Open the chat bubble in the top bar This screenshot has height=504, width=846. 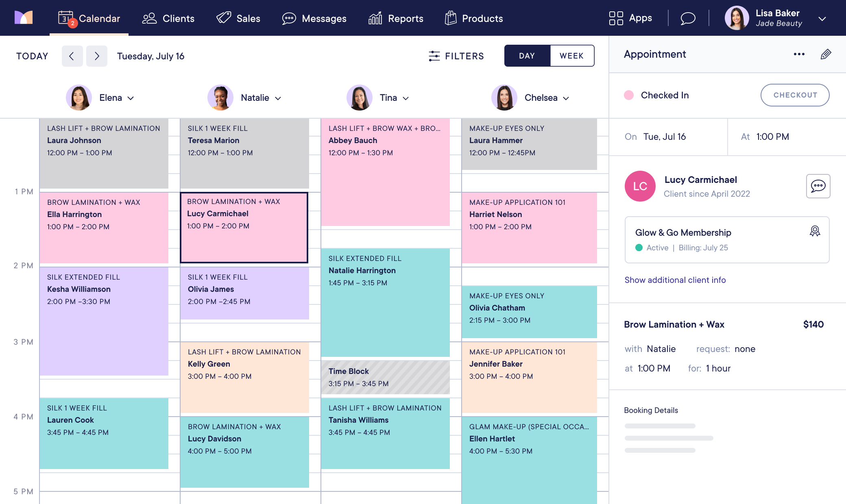click(688, 18)
